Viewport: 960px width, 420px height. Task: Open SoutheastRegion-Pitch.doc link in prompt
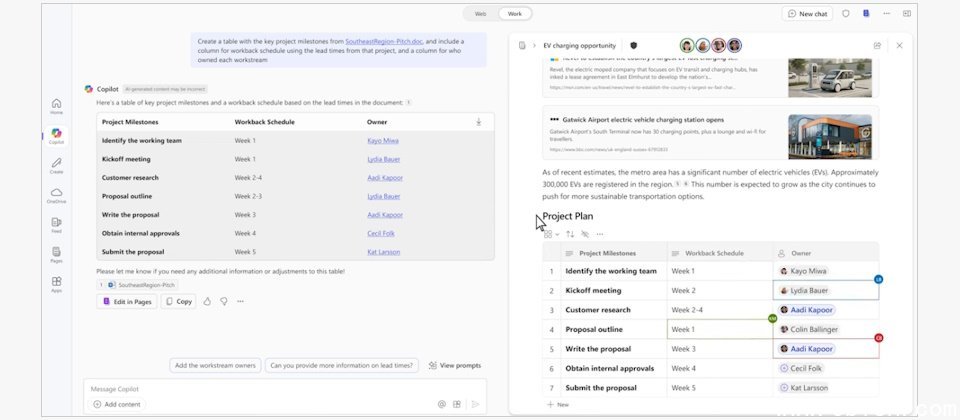point(384,42)
